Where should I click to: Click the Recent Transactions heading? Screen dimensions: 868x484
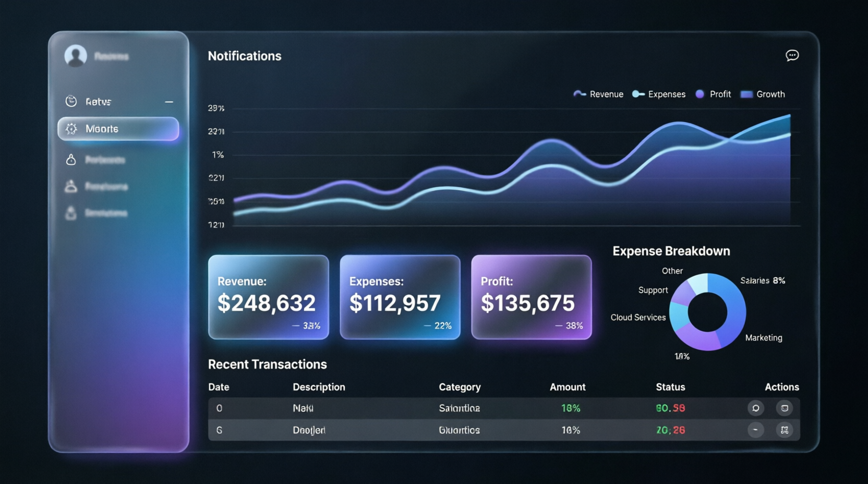[268, 365]
